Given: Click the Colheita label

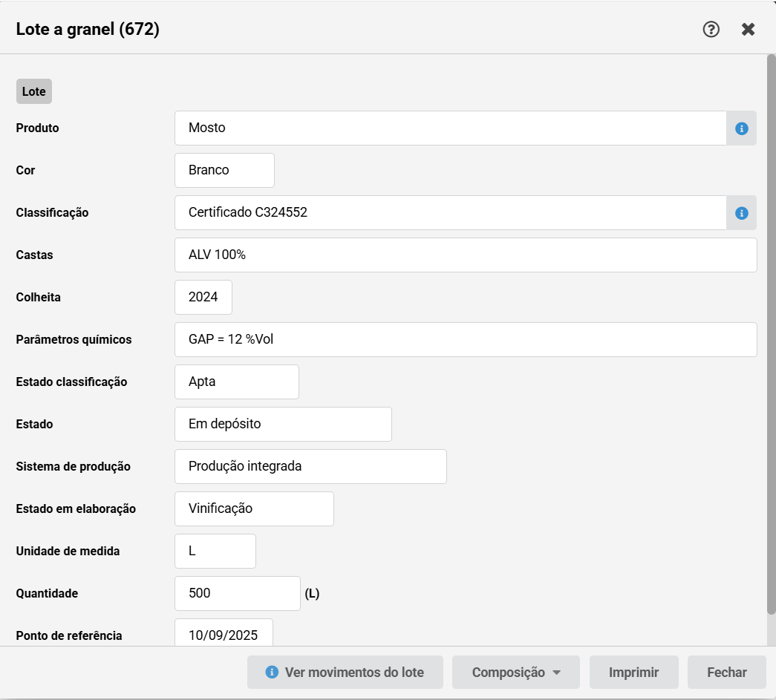Looking at the screenshot, I should pos(38,298).
